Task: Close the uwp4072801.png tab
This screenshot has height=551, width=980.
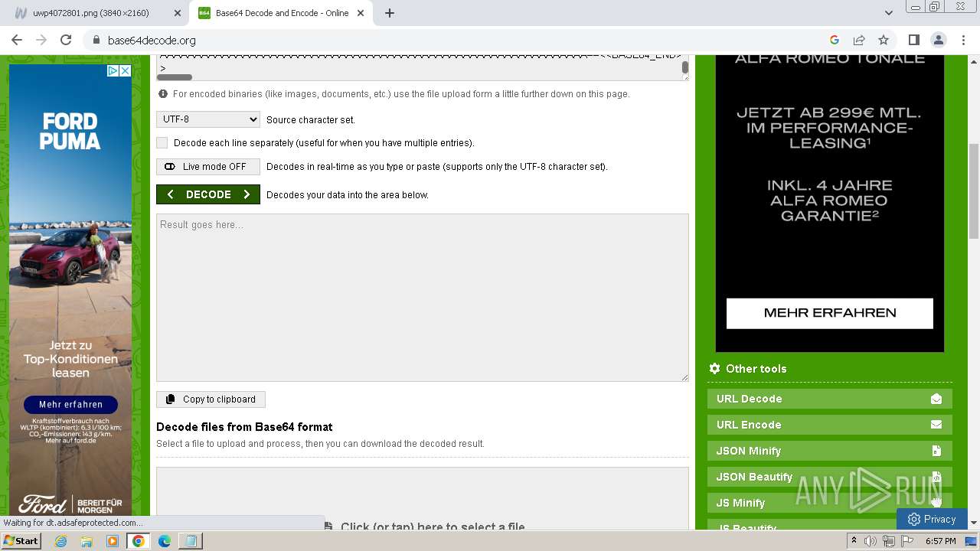Action: 178,13
